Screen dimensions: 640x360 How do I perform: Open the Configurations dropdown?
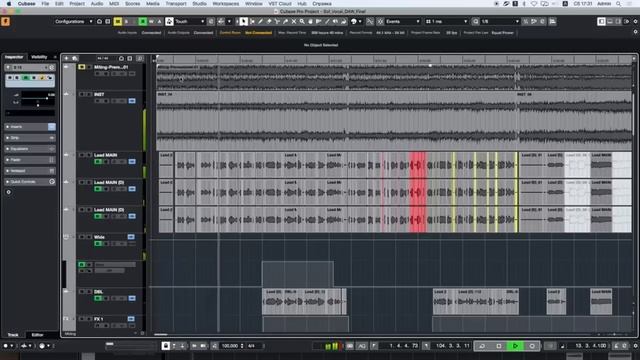pos(73,22)
